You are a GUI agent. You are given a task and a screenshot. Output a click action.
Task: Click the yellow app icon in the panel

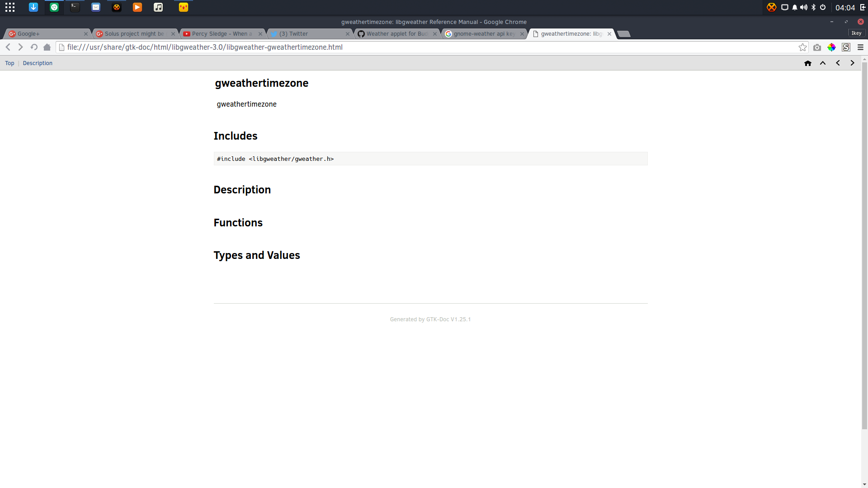coord(184,7)
